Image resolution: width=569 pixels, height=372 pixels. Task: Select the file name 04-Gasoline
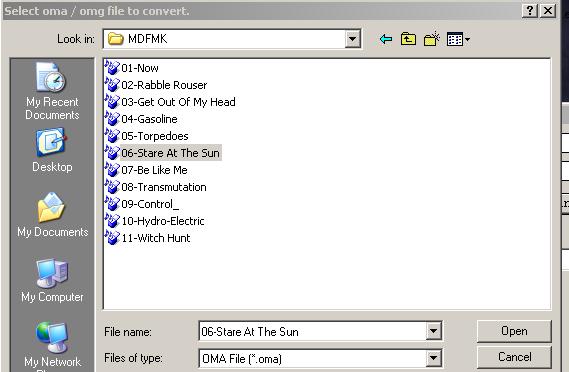(149, 119)
